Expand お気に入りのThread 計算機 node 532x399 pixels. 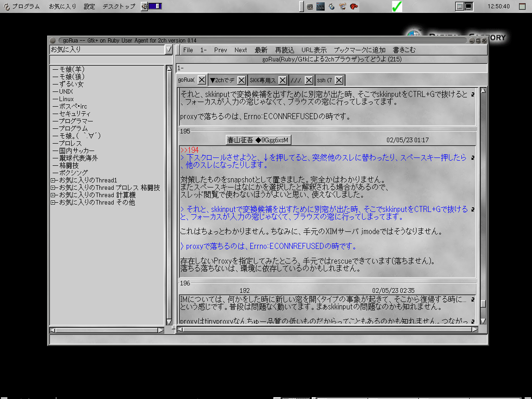[53, 195]
